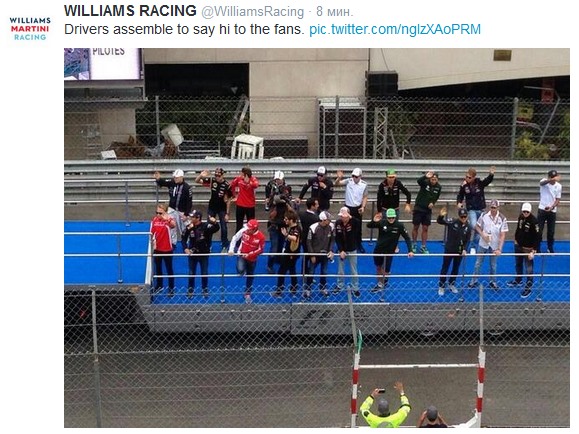Click the Williams Martini Racing avatar logo

pos(30,28)
